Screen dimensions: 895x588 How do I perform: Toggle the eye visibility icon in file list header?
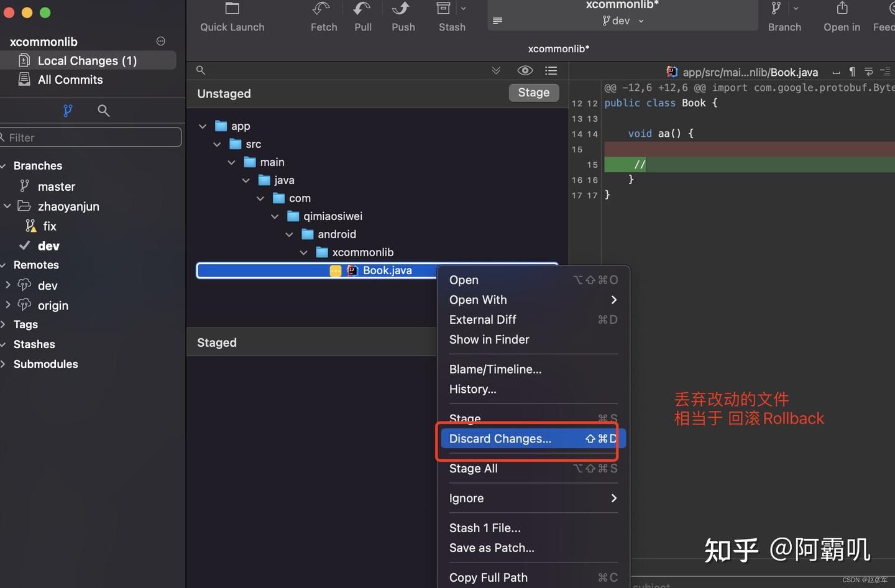coord(525,70)
